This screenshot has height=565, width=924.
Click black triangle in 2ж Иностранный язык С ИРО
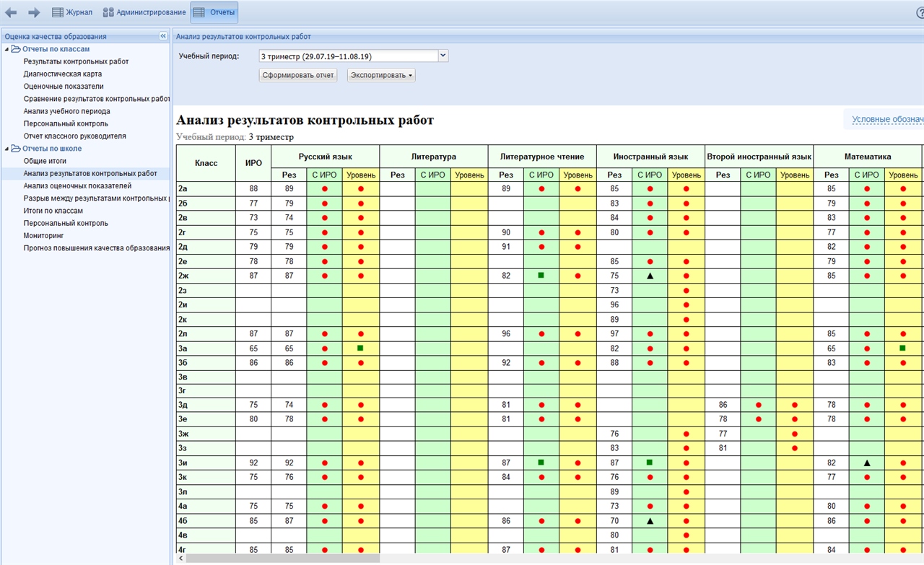650,276
